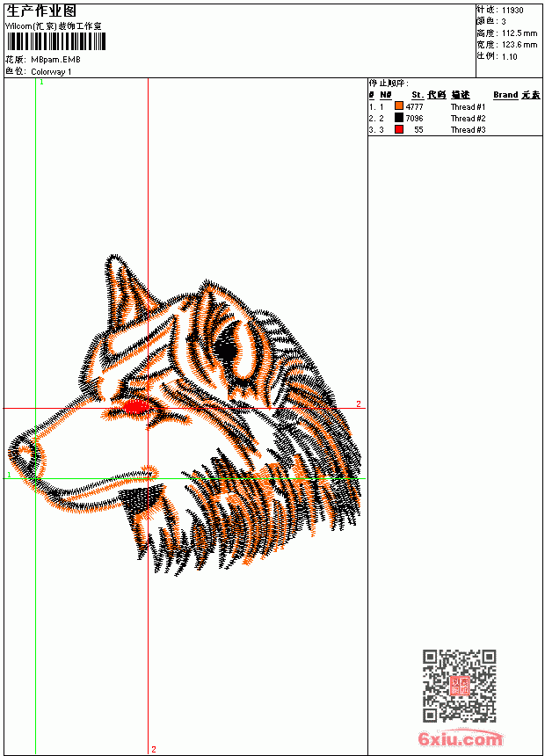Select the Thread #2 row label
Image resolution: width=545 pixels, height=756 pixels.
[x=468, y=118]
